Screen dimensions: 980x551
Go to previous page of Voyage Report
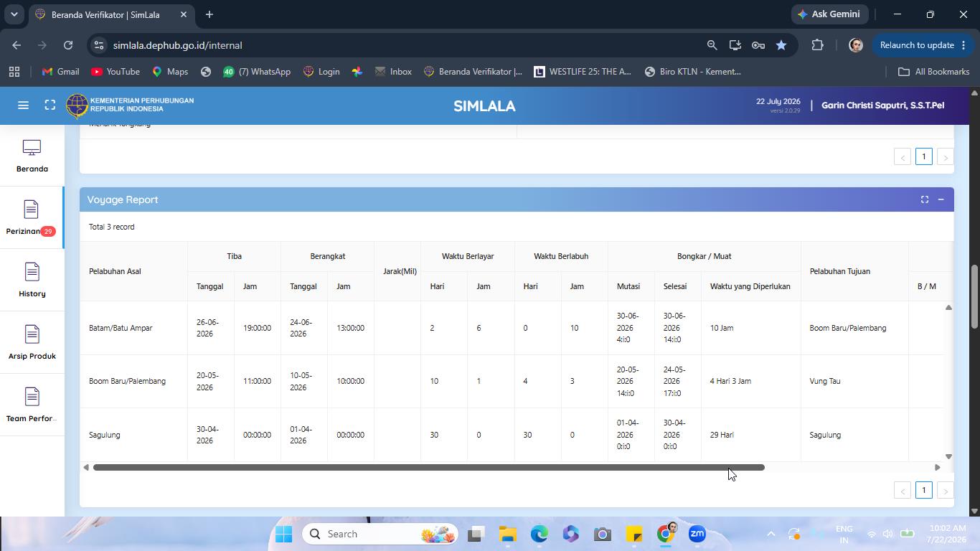coord(903,491)
